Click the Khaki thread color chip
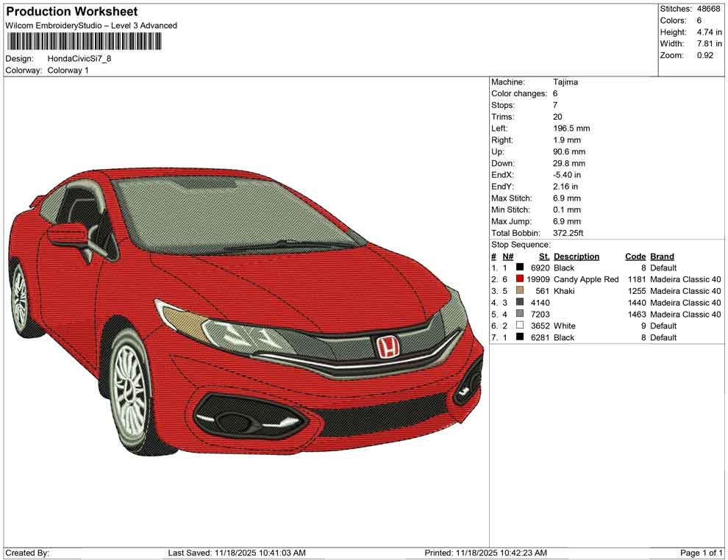This screenshot has width=728, height=560. [519, 291]
